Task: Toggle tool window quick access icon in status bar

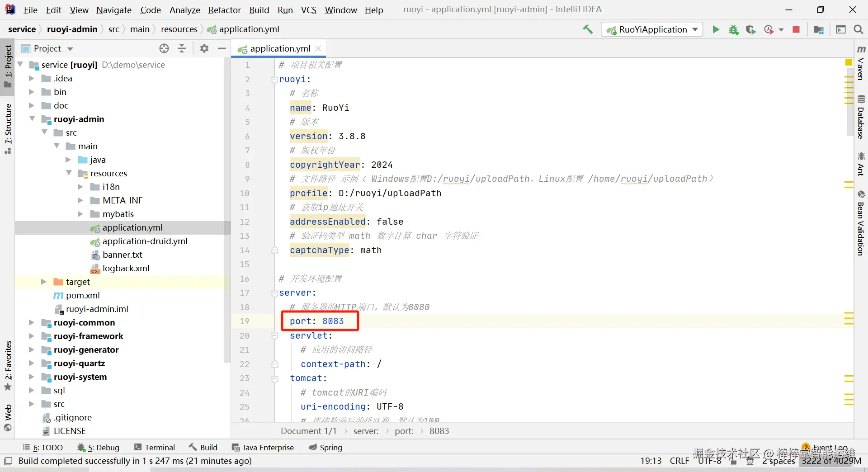Action: click(x=8, y=461)
